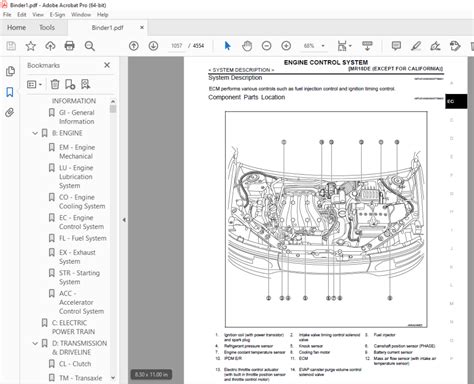The width and height of the screenshot is (474, 384).
Task: Open TM - Transaxle bookmark
Action: point(81,378)
